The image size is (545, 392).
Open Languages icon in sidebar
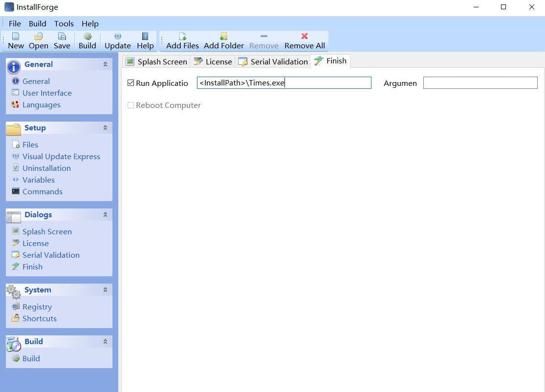click(x=16, y=104)
